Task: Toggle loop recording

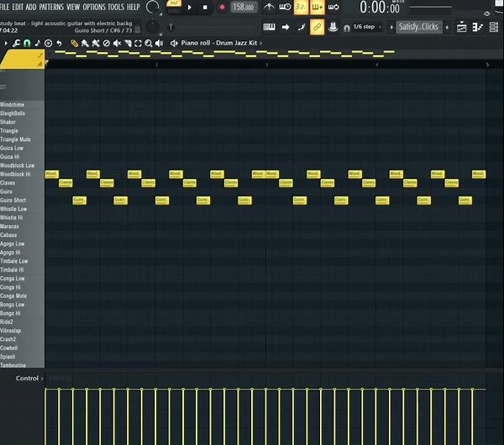Action: [x=333, y=7]
